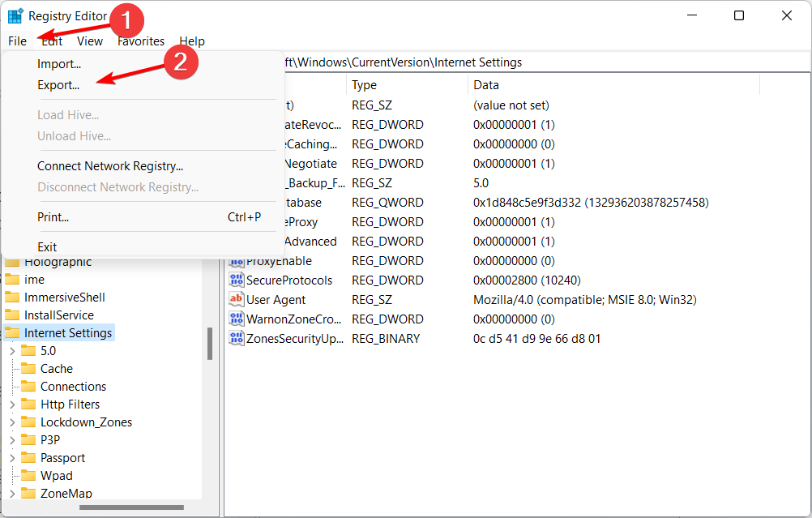812x518 pixels.
Task: Expand the P3P key
Action: 12,440
